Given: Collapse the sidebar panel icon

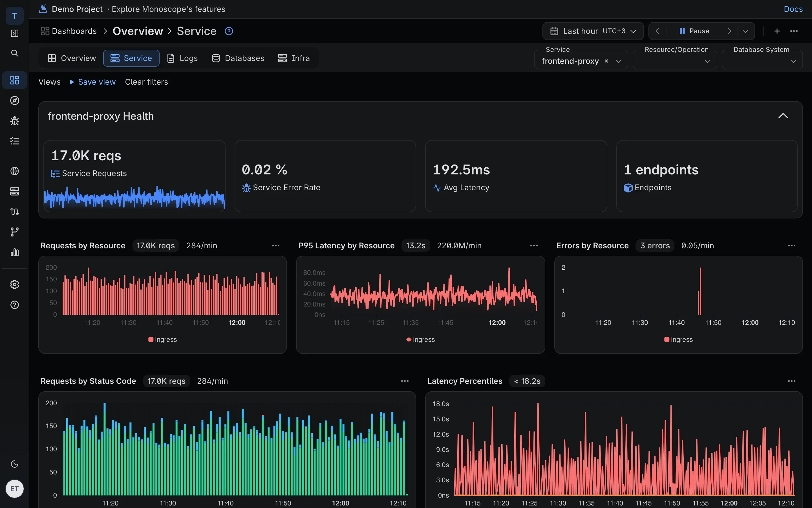Looking at the screenshot, I should [14, 33].
